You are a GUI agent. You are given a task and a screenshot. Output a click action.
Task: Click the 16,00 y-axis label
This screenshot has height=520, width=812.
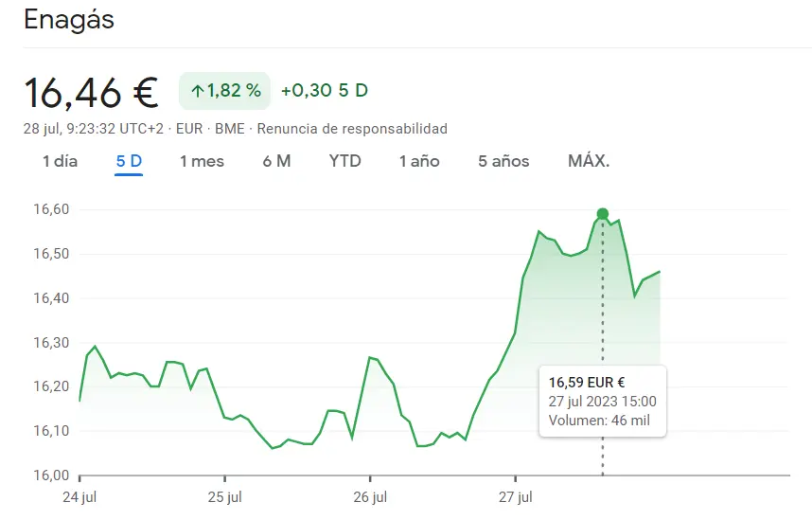click(51, 475)
